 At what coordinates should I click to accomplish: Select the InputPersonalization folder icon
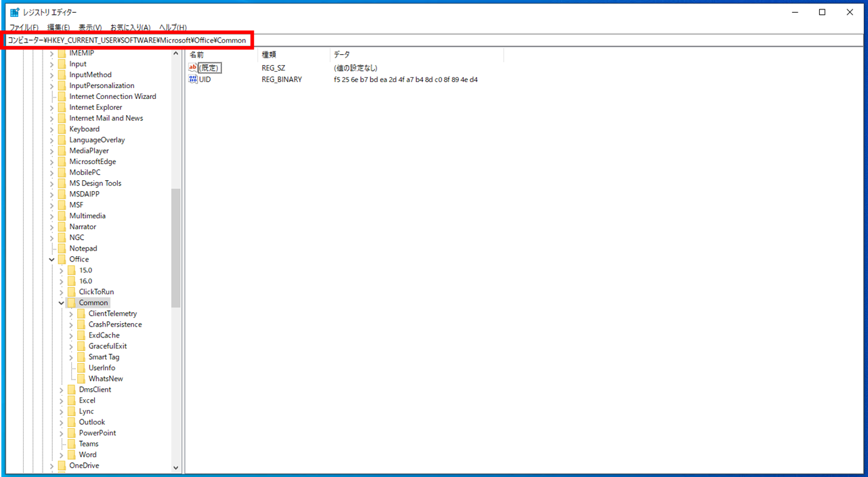tap(62, 85)
